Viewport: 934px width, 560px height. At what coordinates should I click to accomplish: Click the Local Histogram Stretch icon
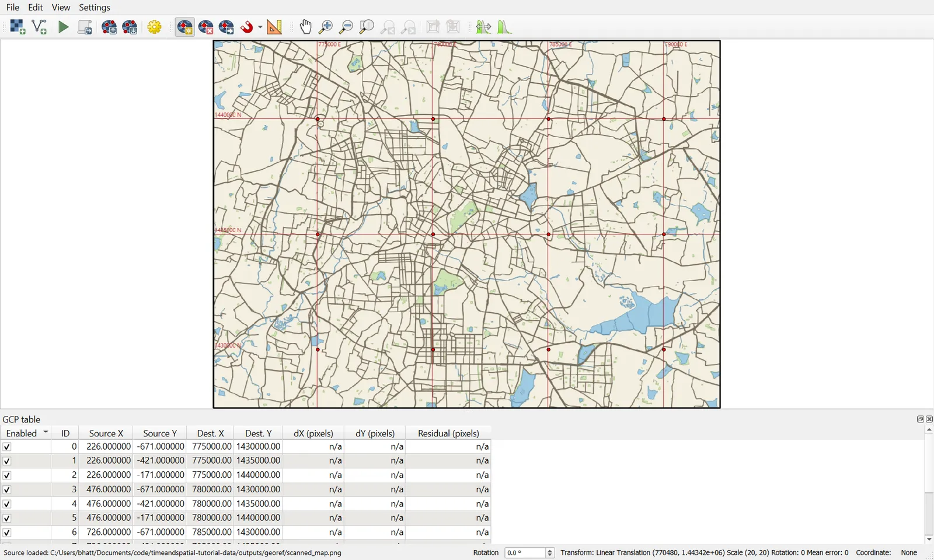point(504,27)
